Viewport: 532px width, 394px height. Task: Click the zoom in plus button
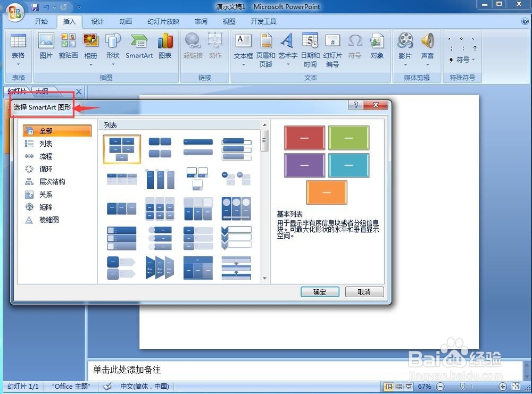tap(503, 387)
